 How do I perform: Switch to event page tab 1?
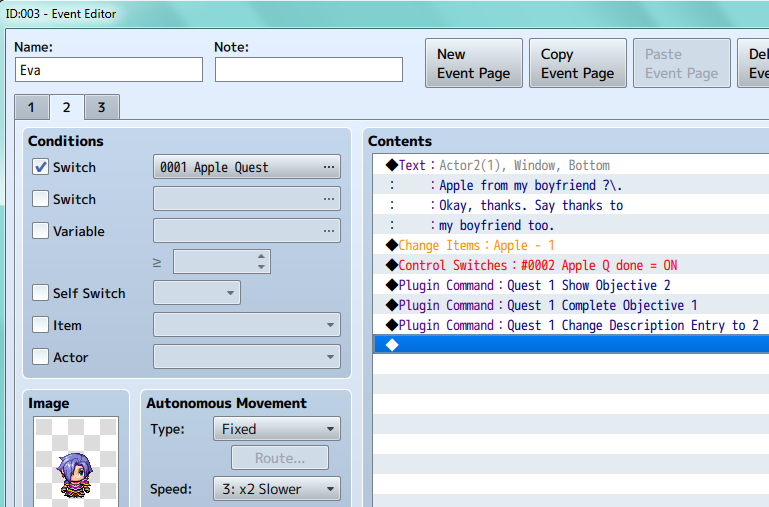click(32, 107)
